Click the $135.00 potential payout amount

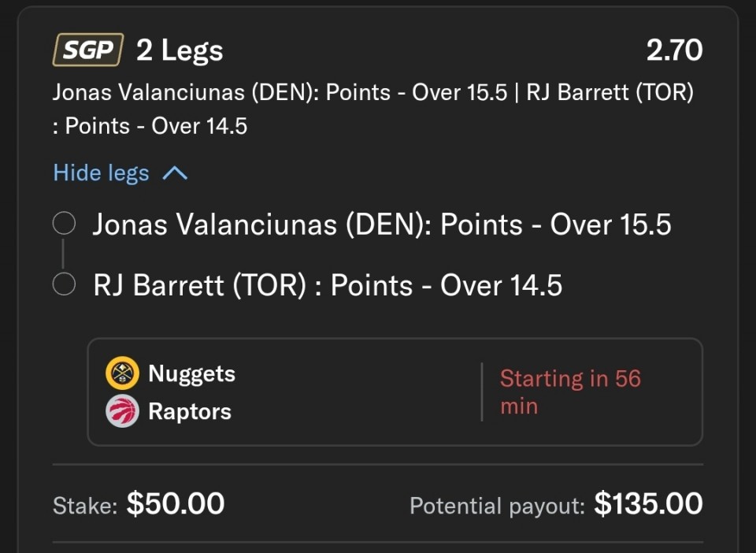pyautogui.click(x=648, y=503)
